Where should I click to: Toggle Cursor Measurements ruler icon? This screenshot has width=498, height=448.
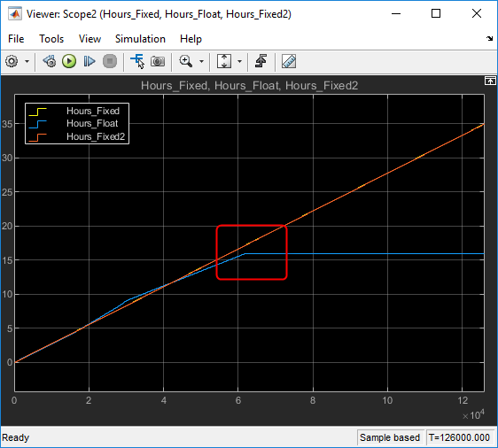pyautogui.click(x=289, y=61)
